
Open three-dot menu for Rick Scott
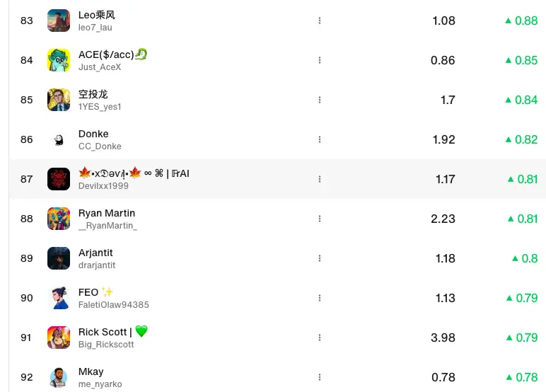pos(319,338)
